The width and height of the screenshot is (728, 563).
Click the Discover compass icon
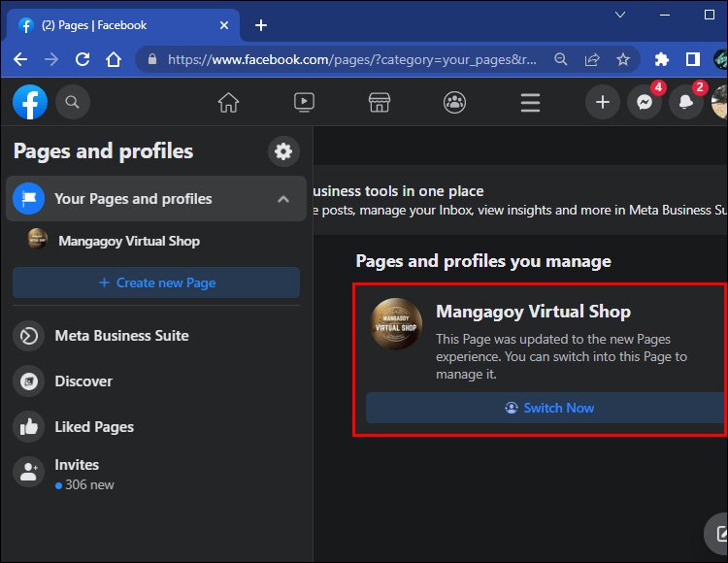(x=29, y=381)
